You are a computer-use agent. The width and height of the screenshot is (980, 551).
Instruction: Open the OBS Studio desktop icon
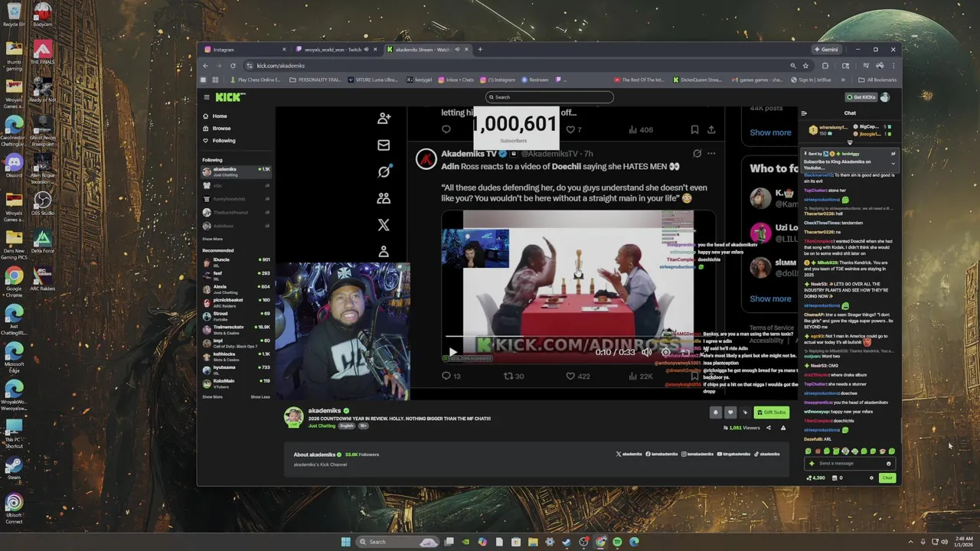[42, 204]
